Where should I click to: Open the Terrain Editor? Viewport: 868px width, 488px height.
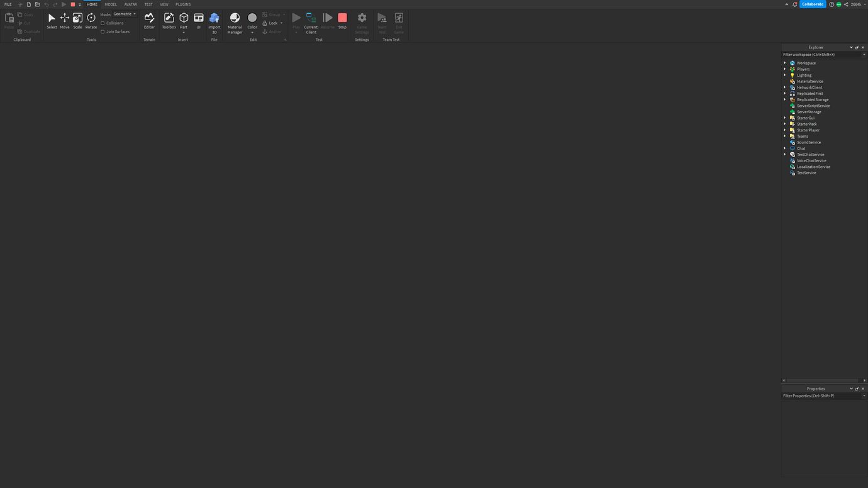coord(149,20)
